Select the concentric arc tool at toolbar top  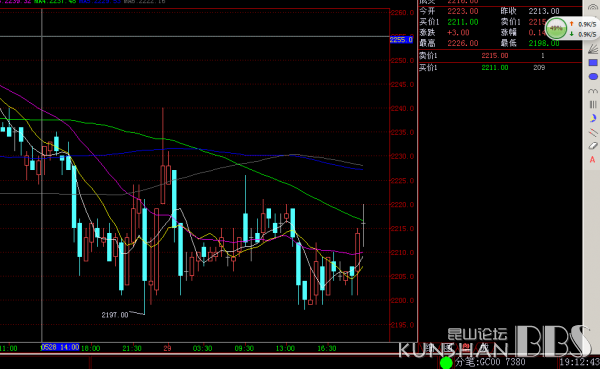[593, 7]
